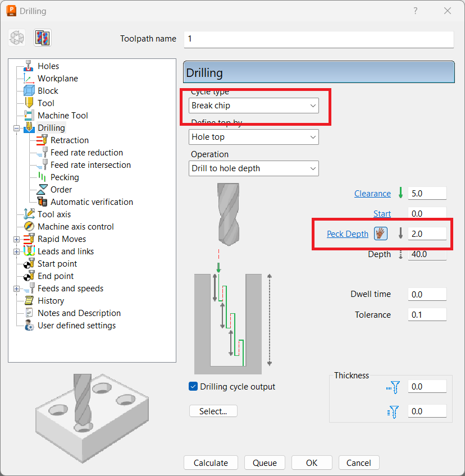Select the Pecking tree icon
This screenshot has height=476, width=465.
tap(42, 177)
